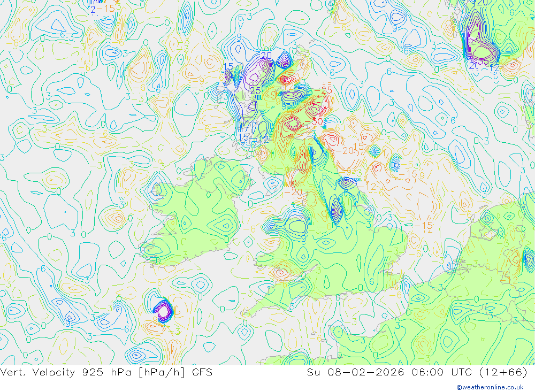Image resolution: width=535 pixels, height=392 pixels.
Task: Click the red '-25' contour label
Action: click(x=322, y=90)
